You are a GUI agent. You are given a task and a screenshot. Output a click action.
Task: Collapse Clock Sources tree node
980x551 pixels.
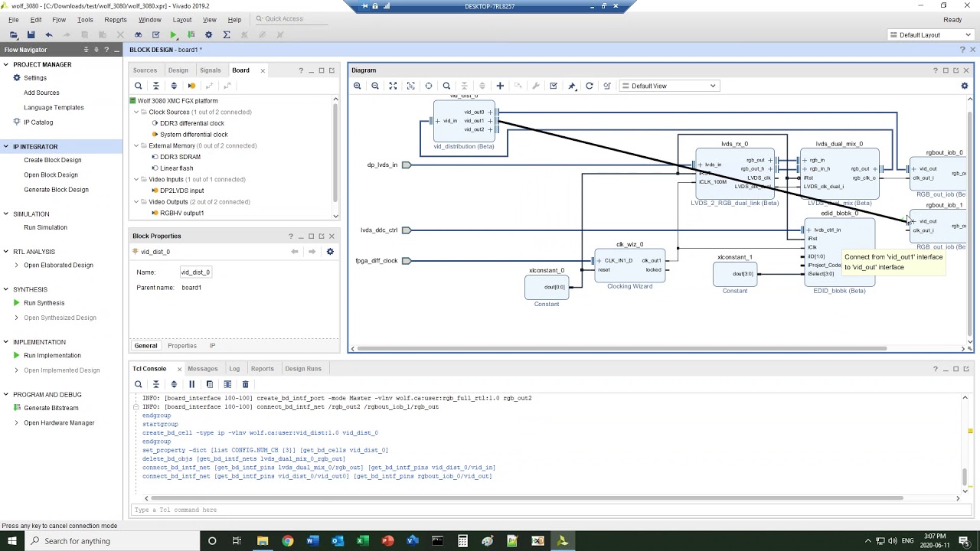pos(136,112)
